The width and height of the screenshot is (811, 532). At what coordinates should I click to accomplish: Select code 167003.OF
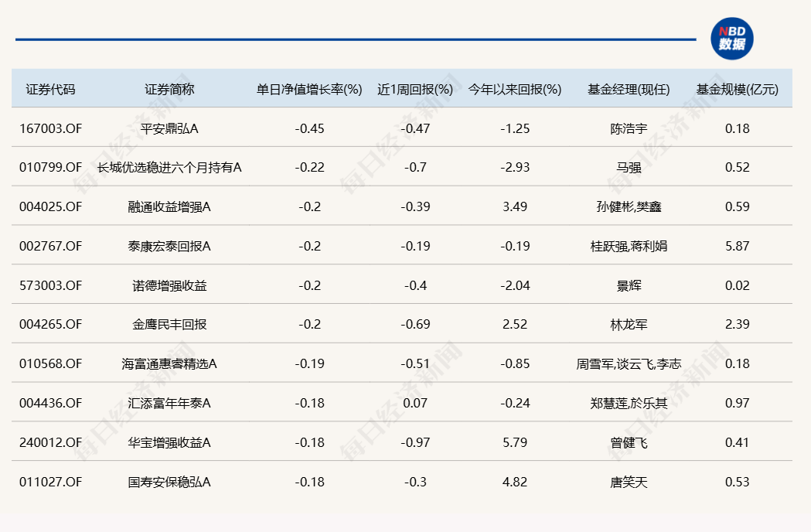click(x=51, y=128)
